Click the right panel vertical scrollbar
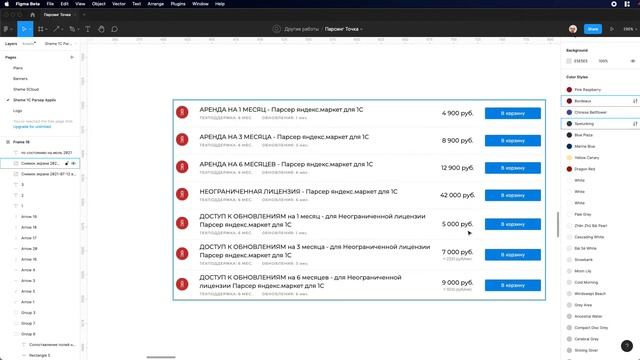Screen dimensions: 640x360 [558, 224]
